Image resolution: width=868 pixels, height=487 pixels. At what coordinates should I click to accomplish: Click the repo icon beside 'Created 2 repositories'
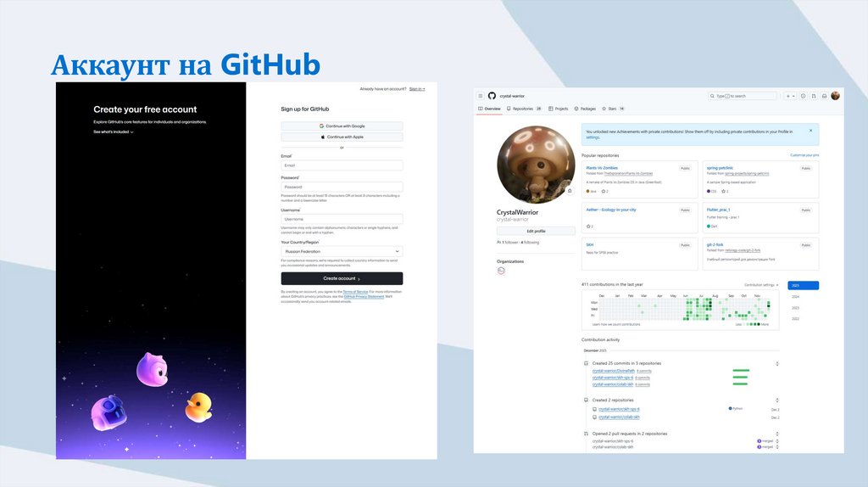click(x=587, y=400)
